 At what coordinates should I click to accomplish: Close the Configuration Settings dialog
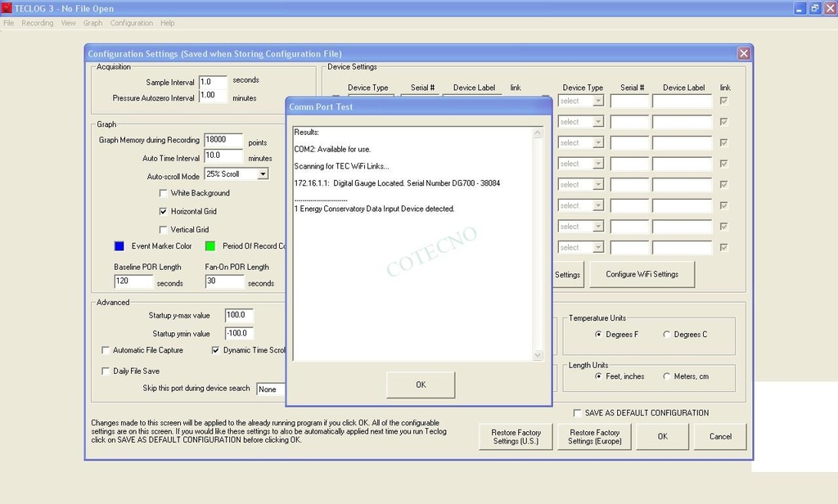[x=743, y=53]
